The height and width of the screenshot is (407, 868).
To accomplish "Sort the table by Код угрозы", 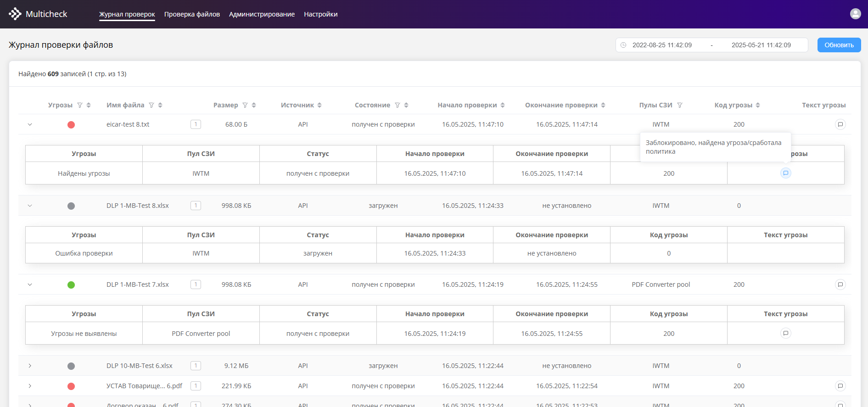I will pyautogui.click(x=758, y=105).
